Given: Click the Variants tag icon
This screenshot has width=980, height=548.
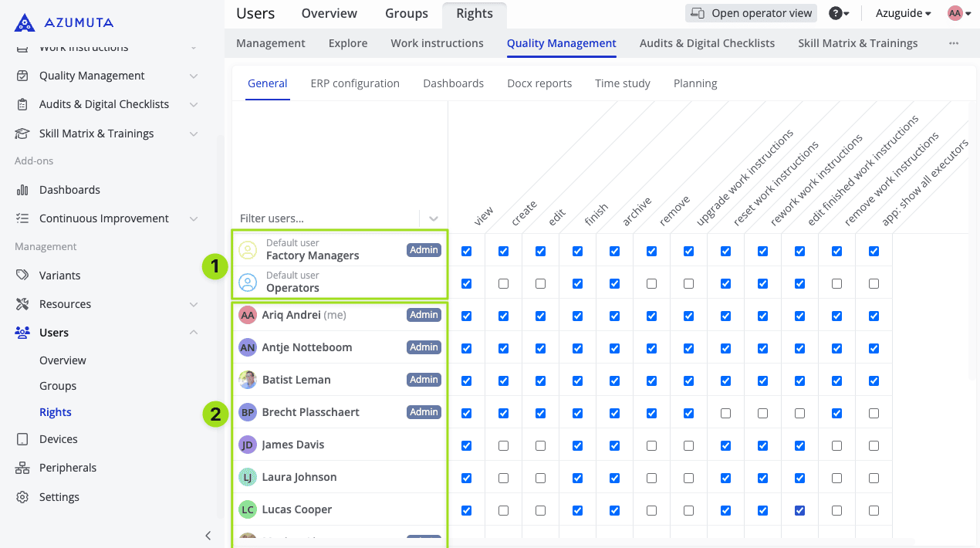Looking at the screenshot, I should coord(23,276).
